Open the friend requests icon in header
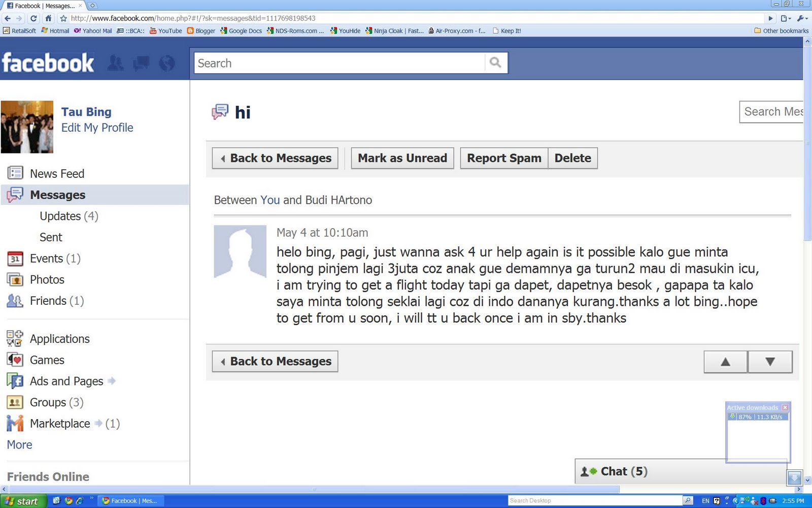 (x=116, y=63)
